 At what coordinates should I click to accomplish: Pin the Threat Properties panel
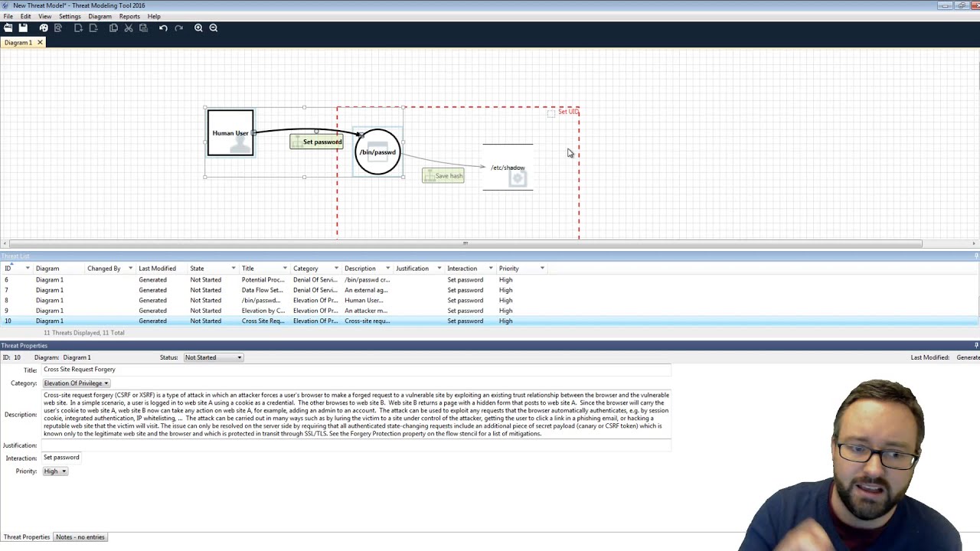pos(976,345)
